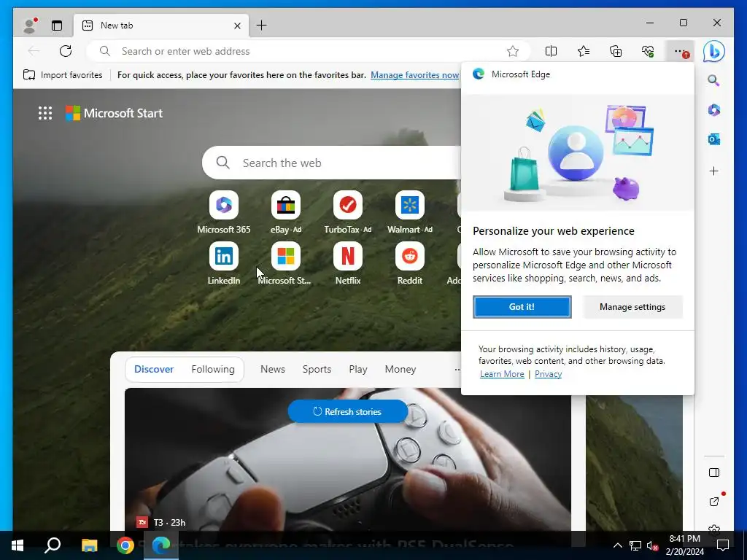
Task: Switch to the Play tab
Action: pos(357,369)
